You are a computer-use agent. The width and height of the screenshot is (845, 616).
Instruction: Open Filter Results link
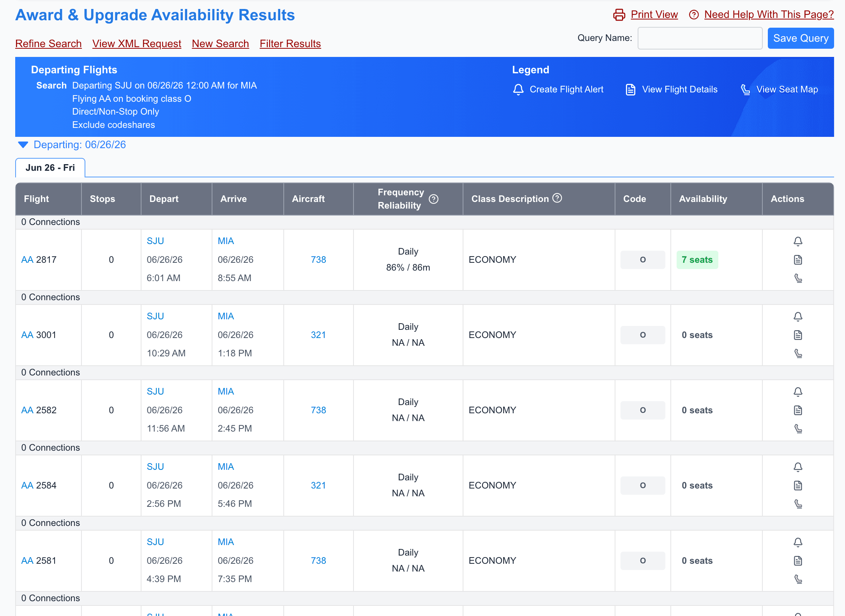click(x=290, y=44)
